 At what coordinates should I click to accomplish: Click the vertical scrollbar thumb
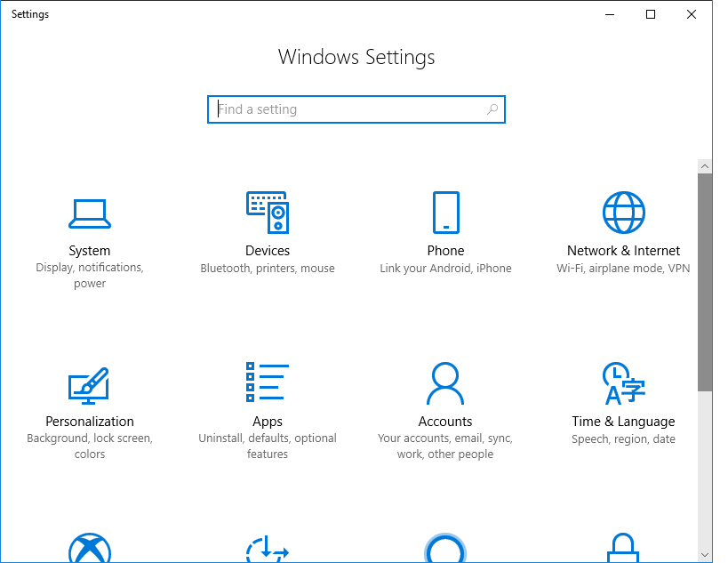[x=705, y=283]
